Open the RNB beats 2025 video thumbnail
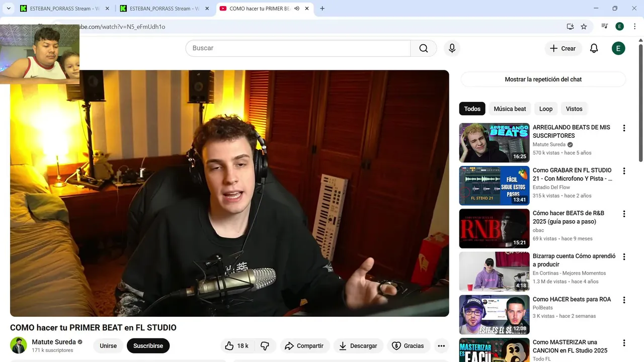This screenshot has height=362, width=644. click(x=494, y=229)
